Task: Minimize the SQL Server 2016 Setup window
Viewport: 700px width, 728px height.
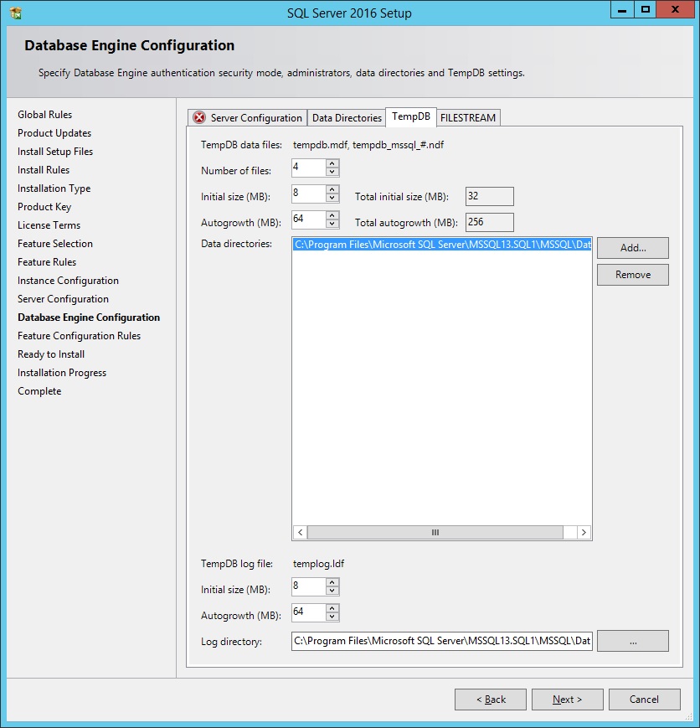Action: pyautogui.click(x=622, y=10)
